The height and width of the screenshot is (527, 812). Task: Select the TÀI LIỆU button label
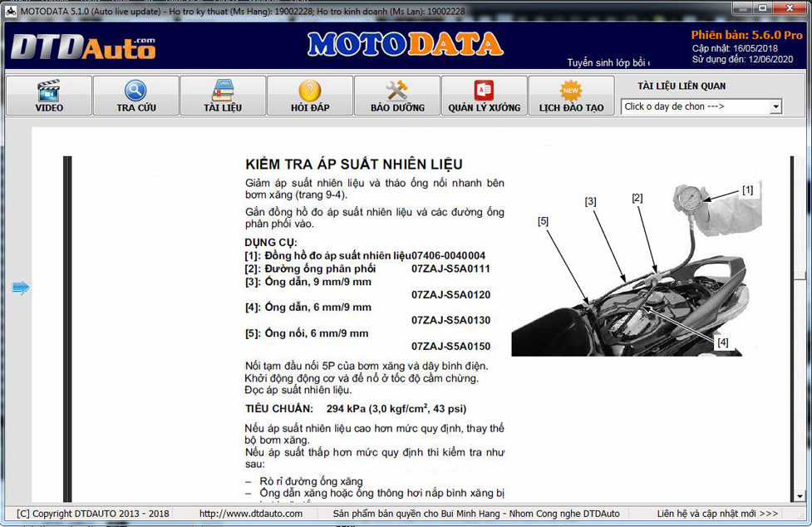point(223,108)
